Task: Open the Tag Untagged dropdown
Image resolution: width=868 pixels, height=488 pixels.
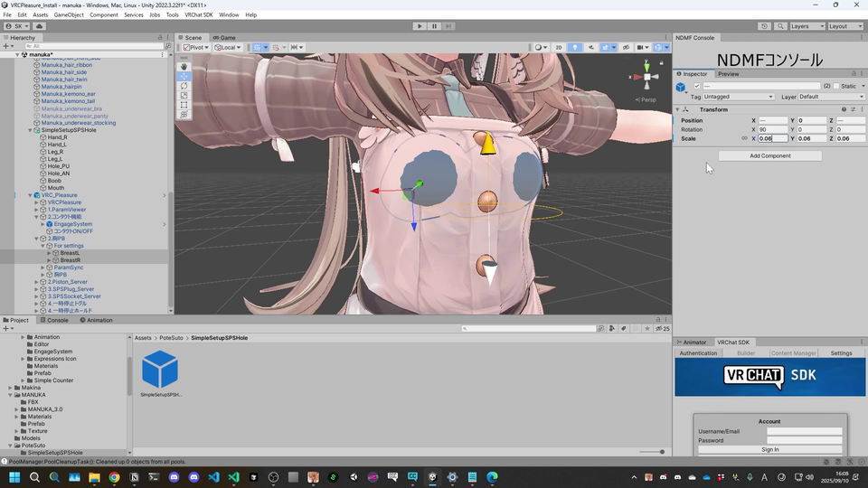Action: (x=739, y=97)
